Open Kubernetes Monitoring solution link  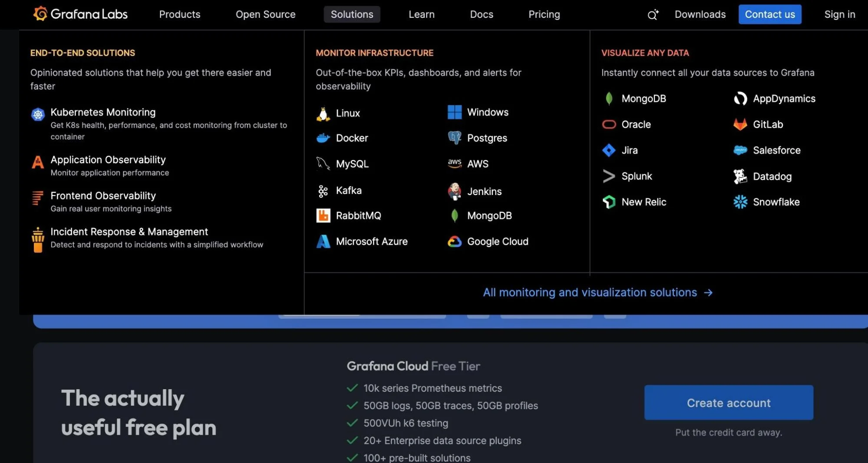[x=103, y=112]
